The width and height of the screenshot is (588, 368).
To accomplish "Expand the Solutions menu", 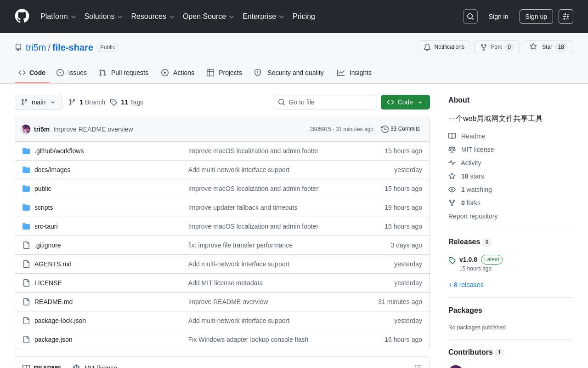I will 103,17.
